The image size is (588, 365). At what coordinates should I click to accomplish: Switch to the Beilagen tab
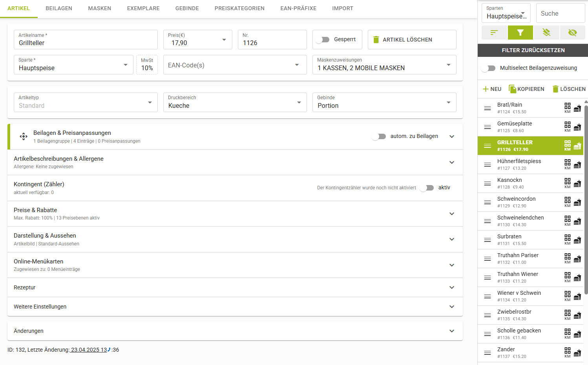coord(59,8)
